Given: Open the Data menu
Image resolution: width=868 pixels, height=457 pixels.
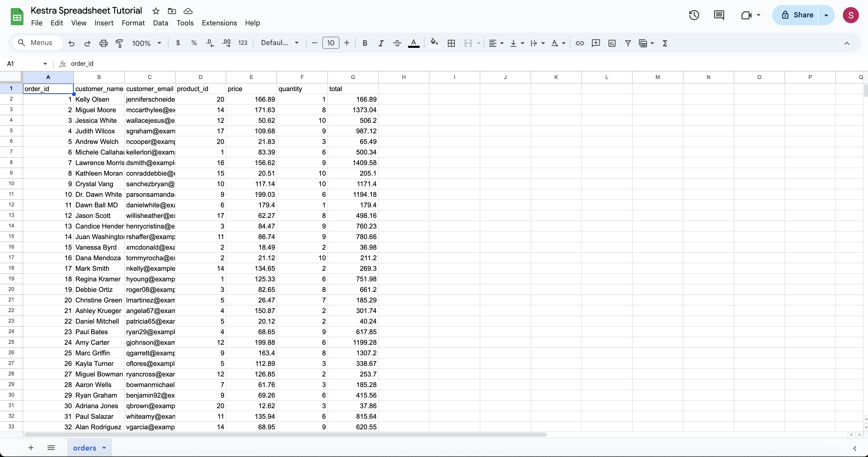Looking at the screenshot, I should click(161, 23).
